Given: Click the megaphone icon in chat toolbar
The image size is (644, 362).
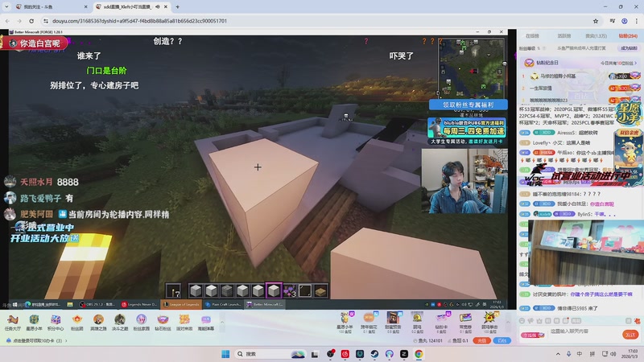Looking at the screenshot, I should [530, 320].
